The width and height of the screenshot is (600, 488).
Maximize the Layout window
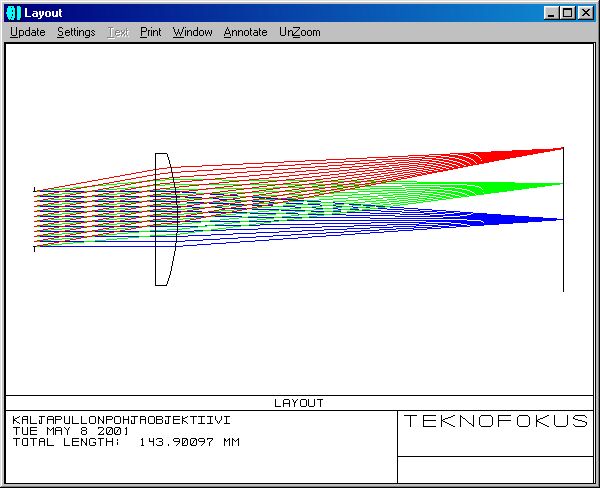[567, 12]
